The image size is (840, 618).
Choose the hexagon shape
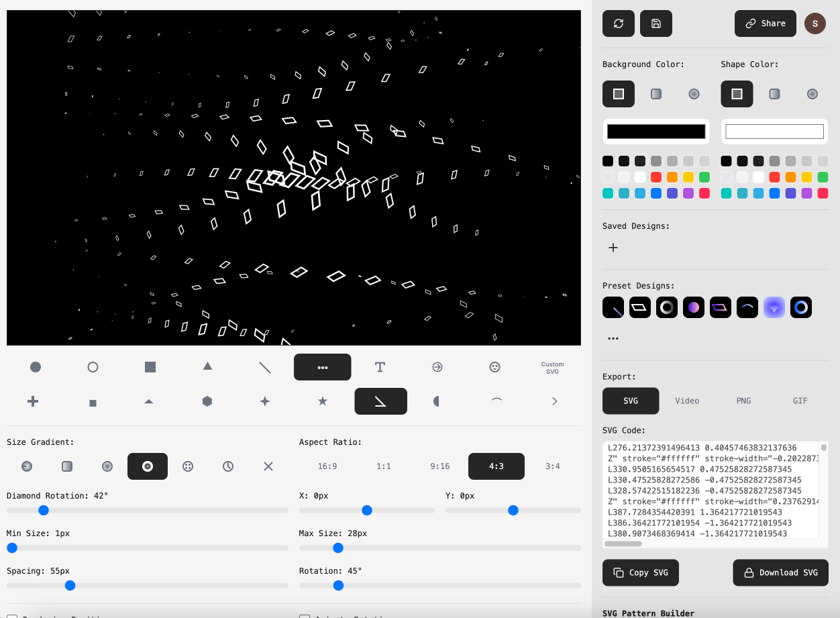tap(207, 401)
